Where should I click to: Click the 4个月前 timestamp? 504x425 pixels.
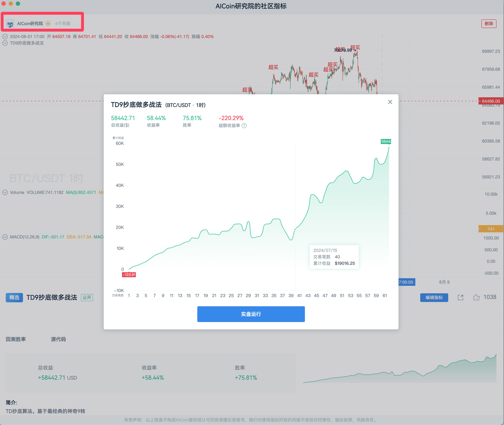click(x=63, y=23)
